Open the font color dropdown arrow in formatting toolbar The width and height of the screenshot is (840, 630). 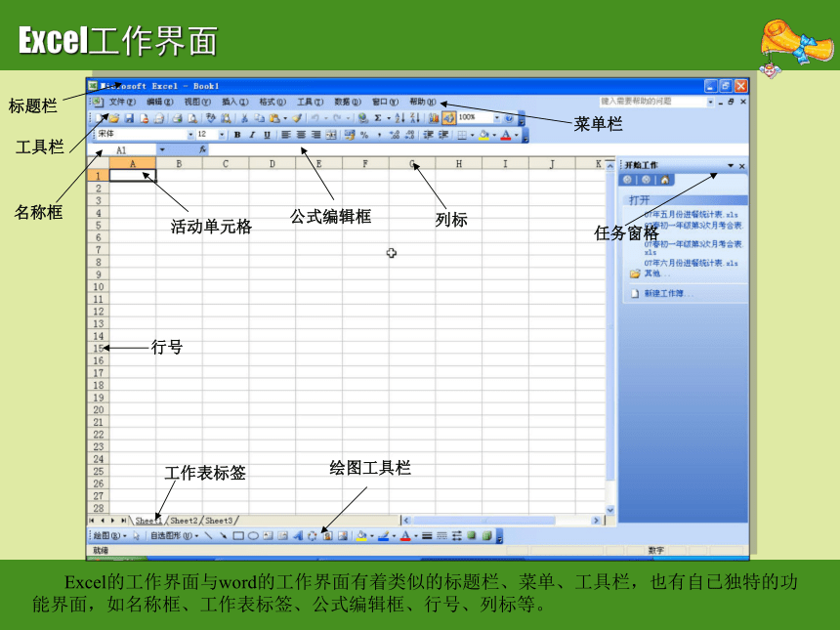[516, 135]
